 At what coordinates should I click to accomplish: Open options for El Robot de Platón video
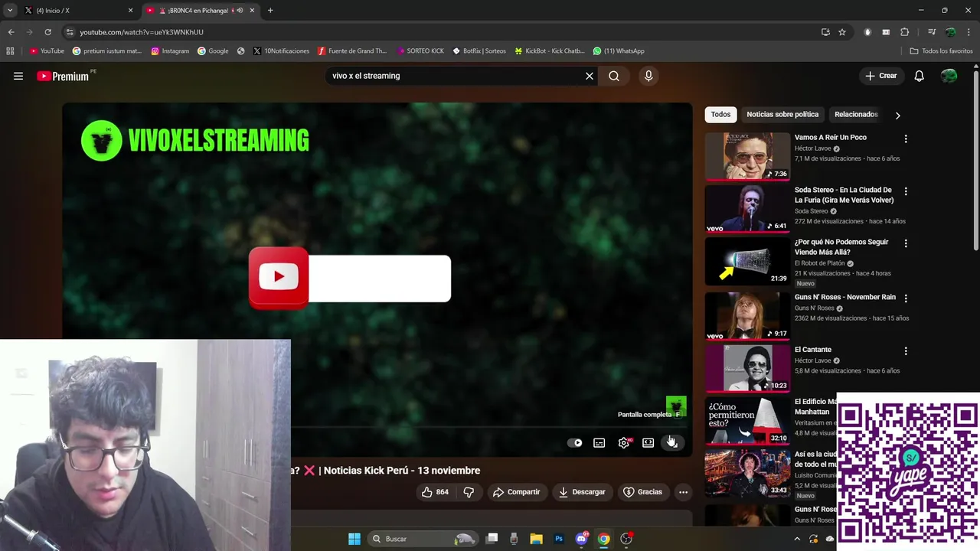coord(906,243)
